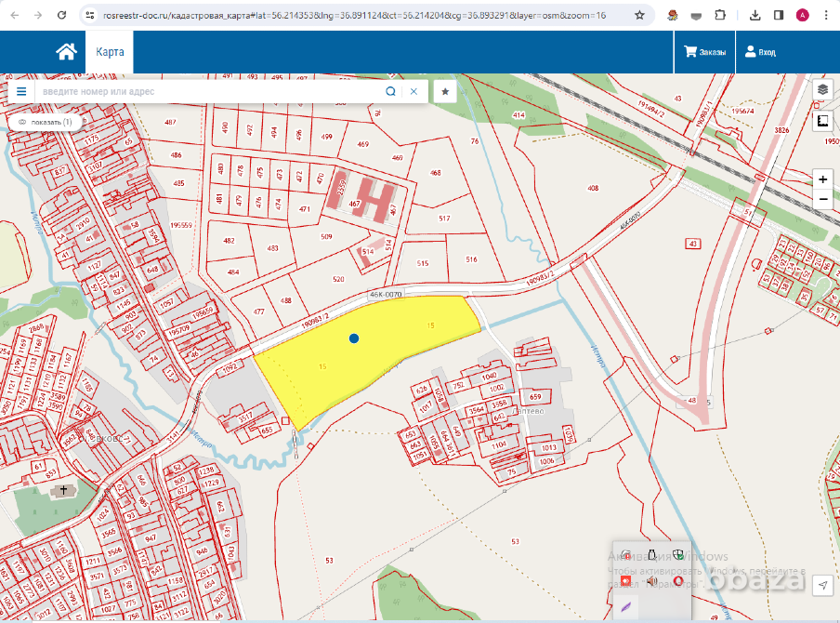The height and width of the screenshot is (623, 840).
Task: Open the map layers switcher
Action: pos(823,90)
